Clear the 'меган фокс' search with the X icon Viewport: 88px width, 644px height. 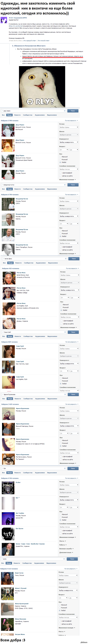66,259
